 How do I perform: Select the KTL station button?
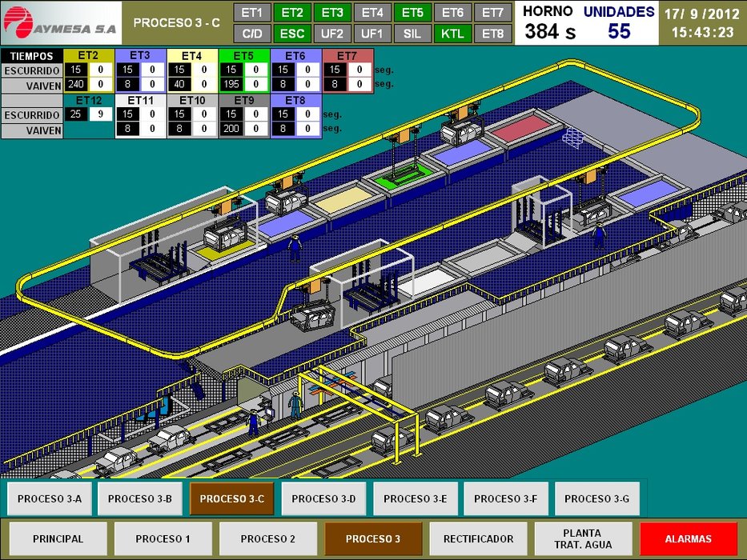[x=452, y=34]
